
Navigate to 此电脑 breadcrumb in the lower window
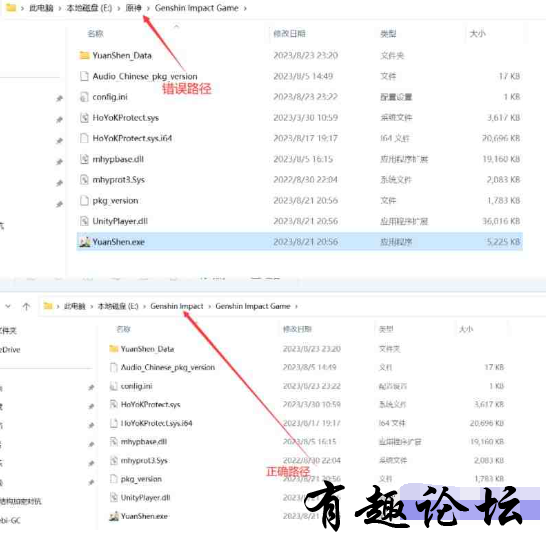[x=75, y=306]
